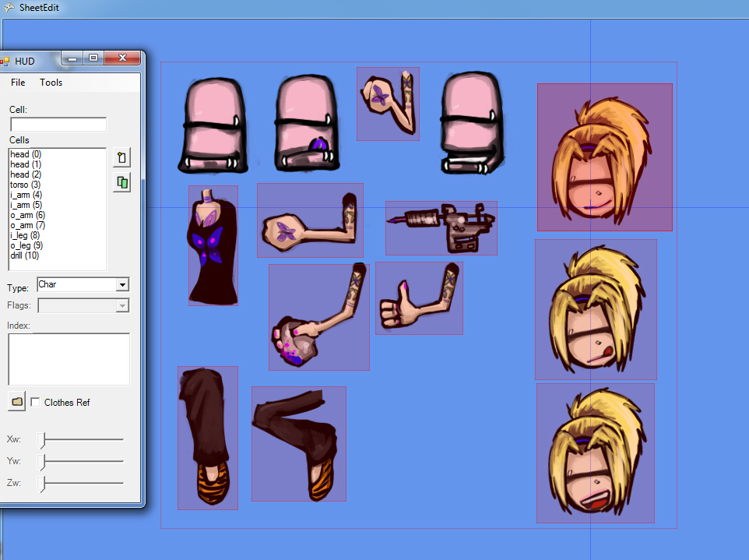Click the green copy cell icon
Image resolution: width=749 pixels, height=560 pixels.
coord(121,182)
